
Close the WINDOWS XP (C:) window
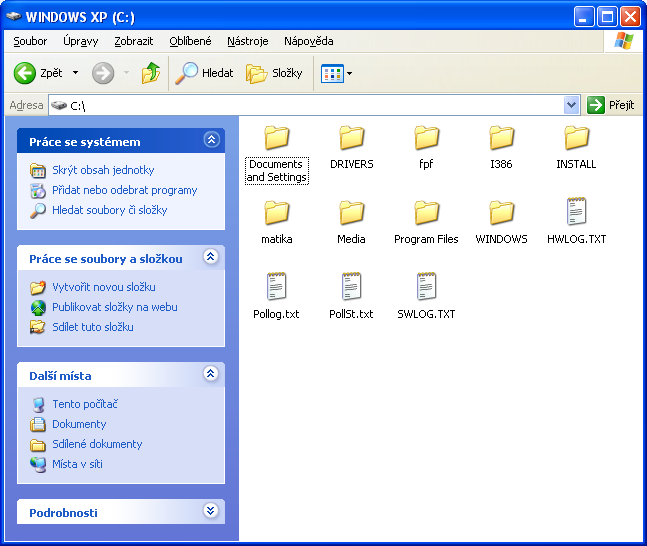[630, 17]
